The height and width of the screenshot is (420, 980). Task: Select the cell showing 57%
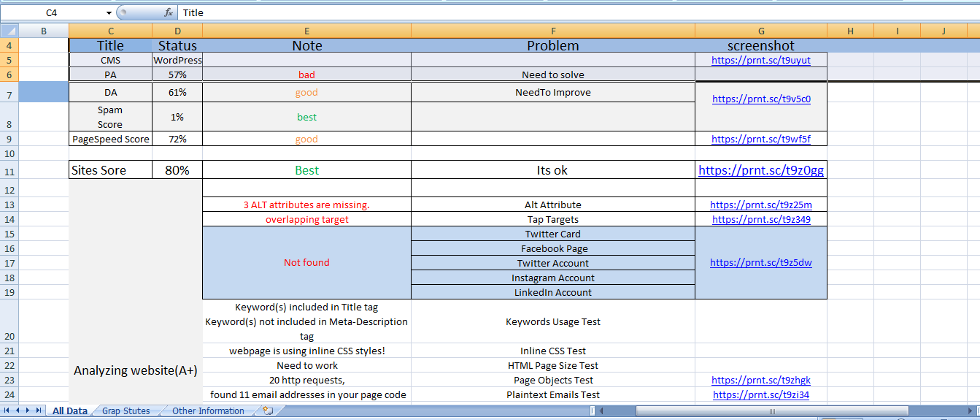click(177, 75)
